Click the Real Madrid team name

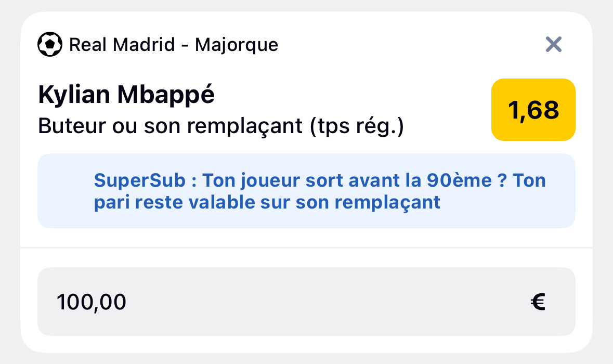[122, 45]
